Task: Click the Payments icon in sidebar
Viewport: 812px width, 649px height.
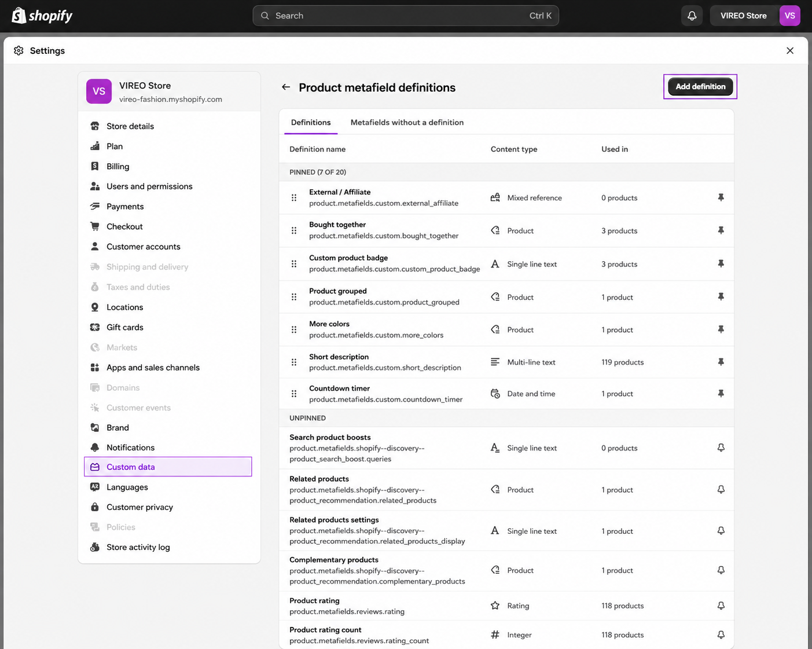Action: pos(95,207)
